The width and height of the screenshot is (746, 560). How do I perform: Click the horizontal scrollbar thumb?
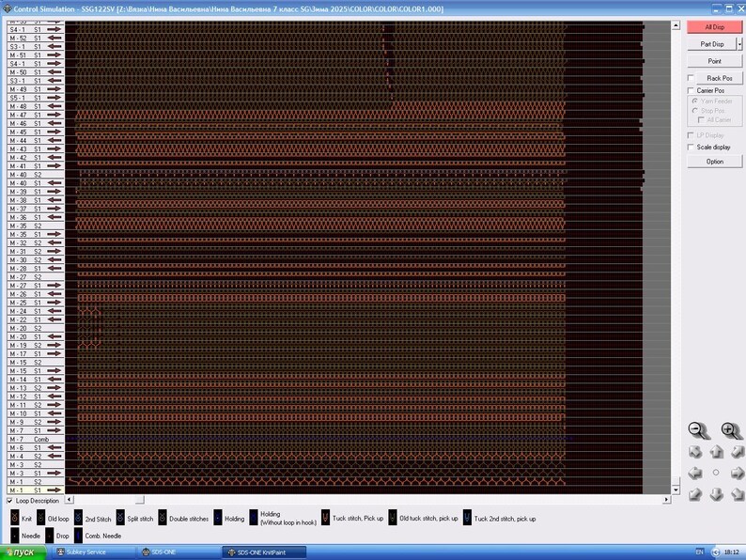click(x=139, y=500)
